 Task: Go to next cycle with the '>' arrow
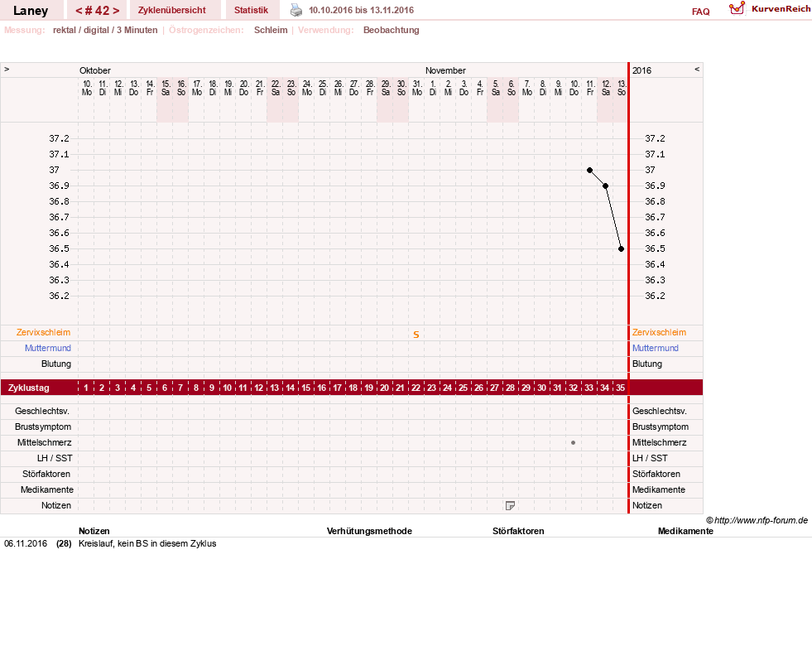point(116,11)
